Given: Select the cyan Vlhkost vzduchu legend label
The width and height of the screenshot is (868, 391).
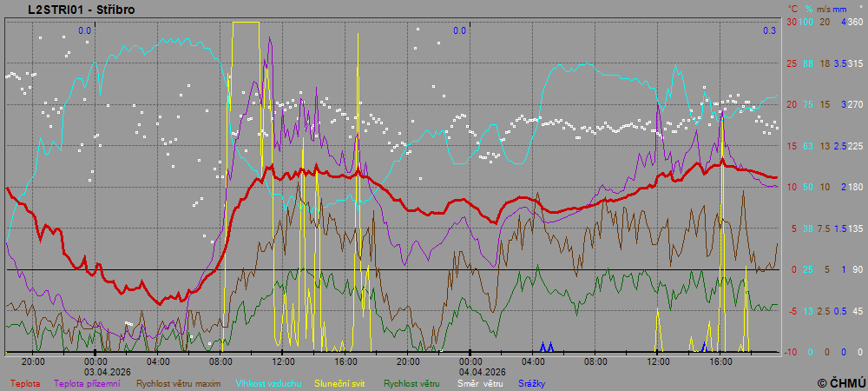Looking at the screenshot, I should tap(266, 382).
